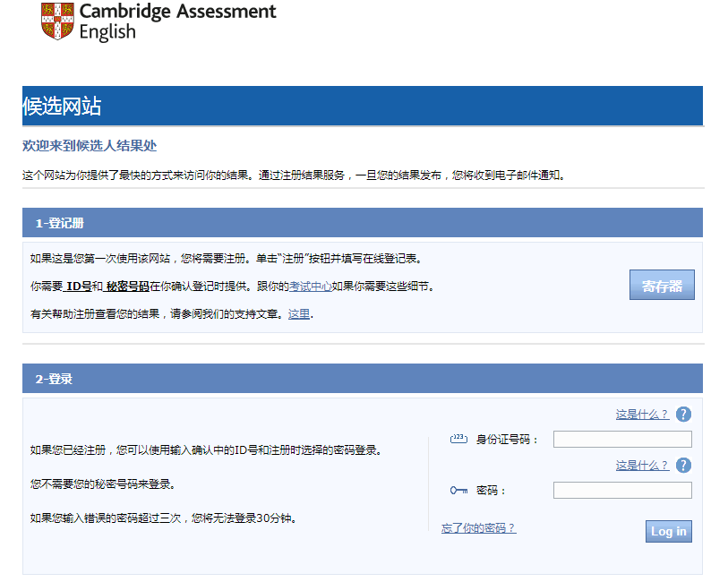Viewport: 728px width, 582px height.
Task: Click the key icon beside 密码 label
Action: (458, 490)
